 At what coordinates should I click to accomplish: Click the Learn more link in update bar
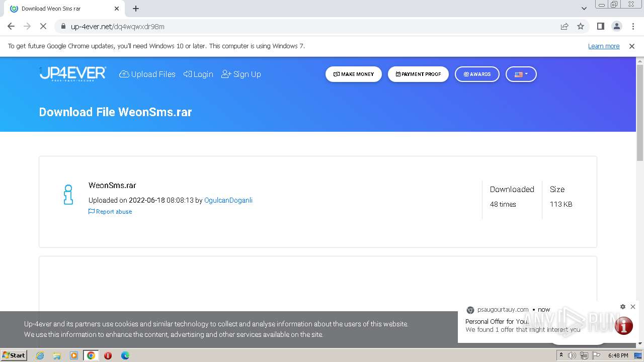click(604, 46)
